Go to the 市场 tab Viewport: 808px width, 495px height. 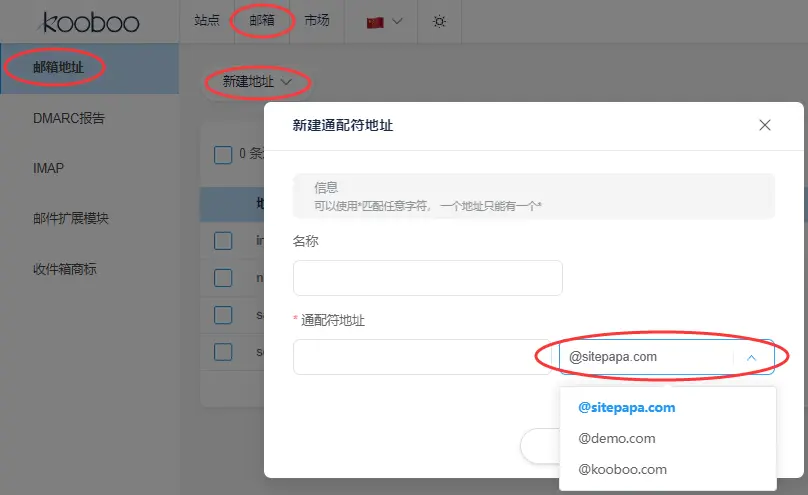point(317,21)
